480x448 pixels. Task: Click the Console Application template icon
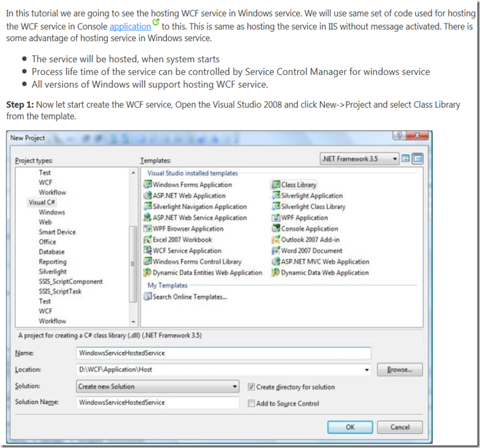276,228
